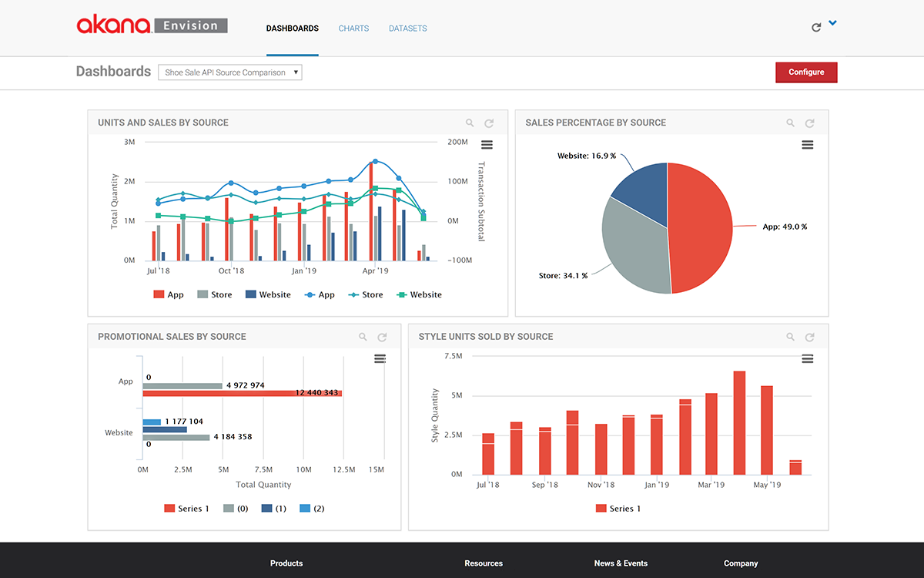Image resolution: width=924 pixels, height=578 pixels.
Task: Open the export menu on Units and Sales chart
Action: pyautogui.click(x=487, y=144)
